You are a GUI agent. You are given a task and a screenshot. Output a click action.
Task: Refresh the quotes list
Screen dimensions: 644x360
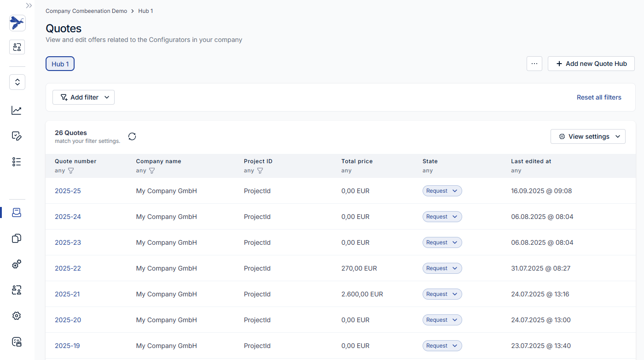(132, 136)
